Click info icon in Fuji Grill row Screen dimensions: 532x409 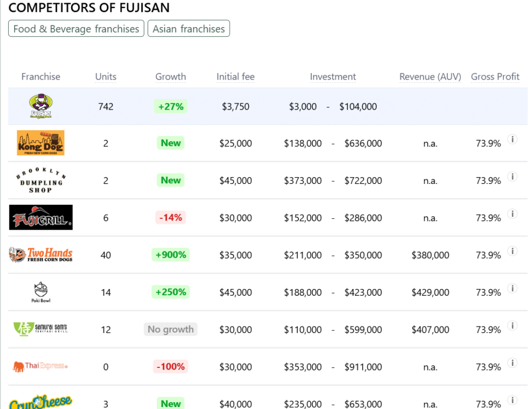[512, 214]
